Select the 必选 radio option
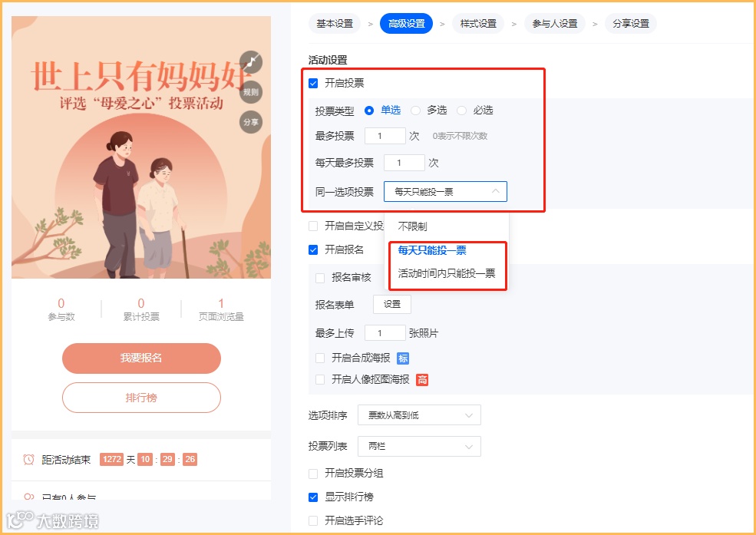 (x=461, y=111)
